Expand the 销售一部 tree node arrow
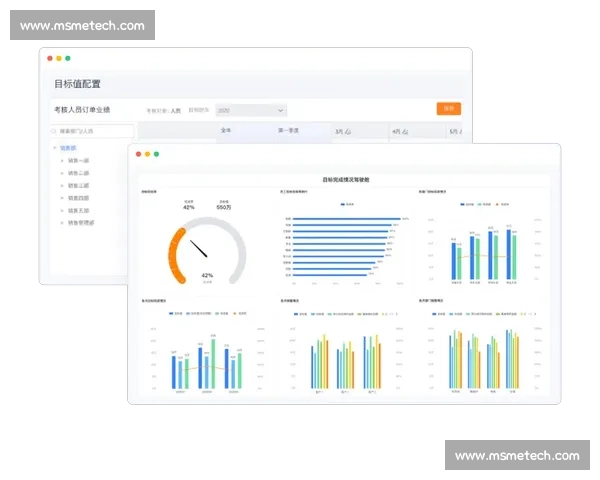The width and height of the screenshot is (600, 480). (x=62, y=160)
